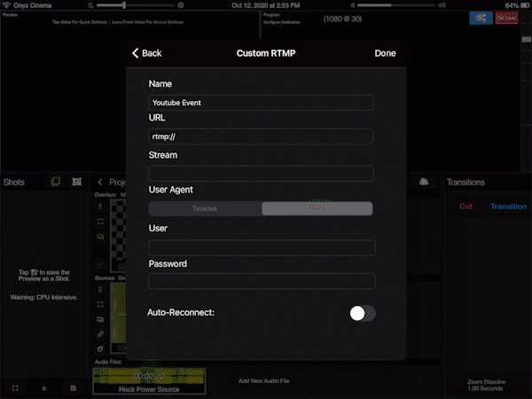Image resolution: width=532 pixels, height=399 pixels.
Task: Collapse the Project panel using the back chevron
Action: coord(100,182)
